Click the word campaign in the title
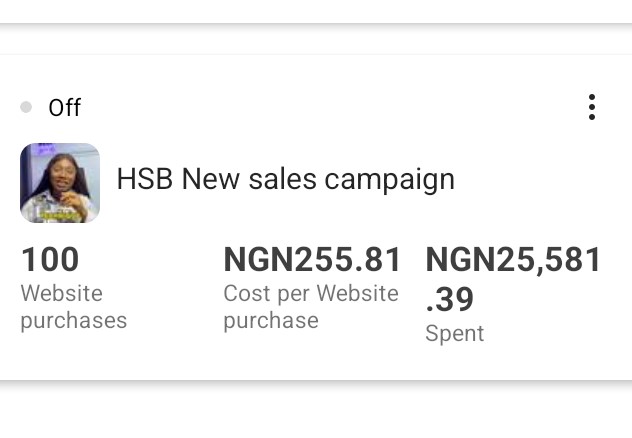Screen dimensions: 632x438 [390, 180]
